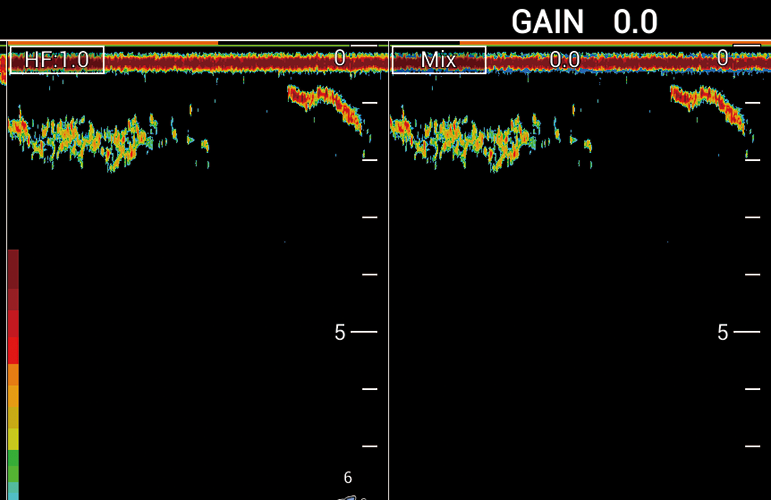Click the depth 5 marker in left panel
Image resolution: width=771 pixels, height=500 pixels.
(x=340, y=332)
